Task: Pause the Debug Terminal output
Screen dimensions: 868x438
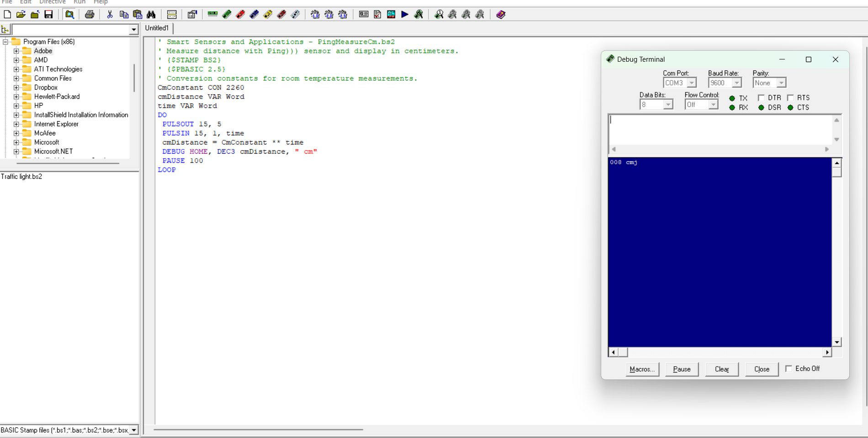Action: click(682, 369)
